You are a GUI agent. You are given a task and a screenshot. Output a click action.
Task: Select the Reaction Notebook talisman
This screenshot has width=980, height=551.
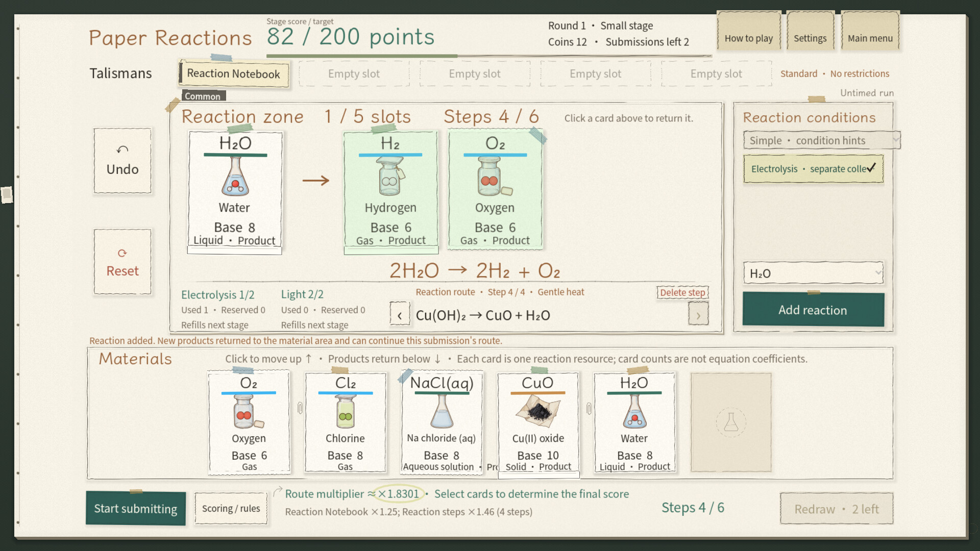click(x=234, y=74)
